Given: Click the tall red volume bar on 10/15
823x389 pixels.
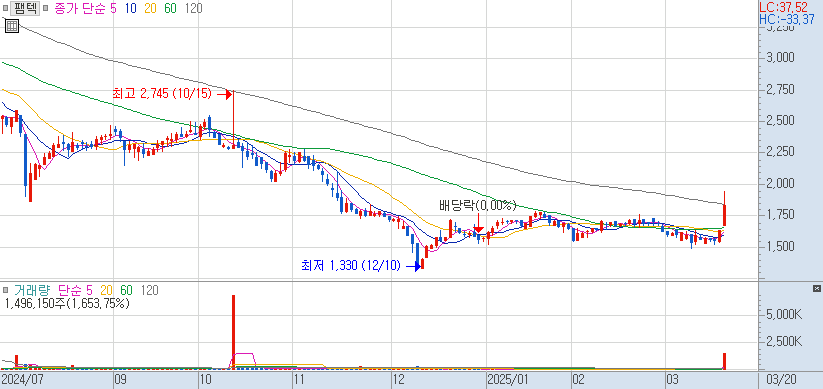Looking at the screenshot, I should [x=234, y=332].
